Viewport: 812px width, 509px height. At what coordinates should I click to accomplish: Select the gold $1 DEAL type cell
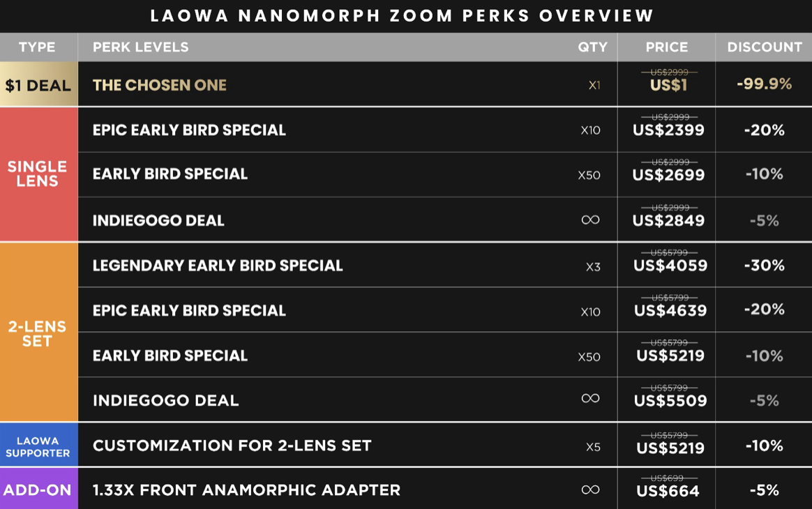click(38, 85)
